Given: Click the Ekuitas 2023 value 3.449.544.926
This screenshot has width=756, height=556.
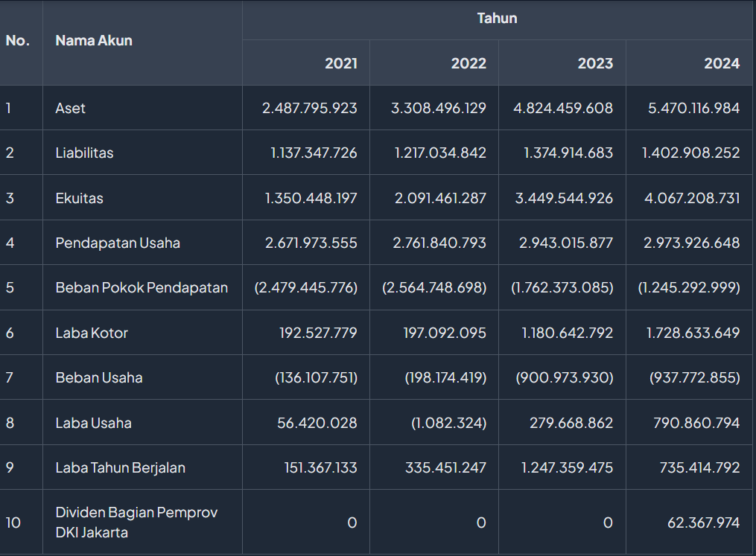Looking at the screenshot, I should point(564,199).
